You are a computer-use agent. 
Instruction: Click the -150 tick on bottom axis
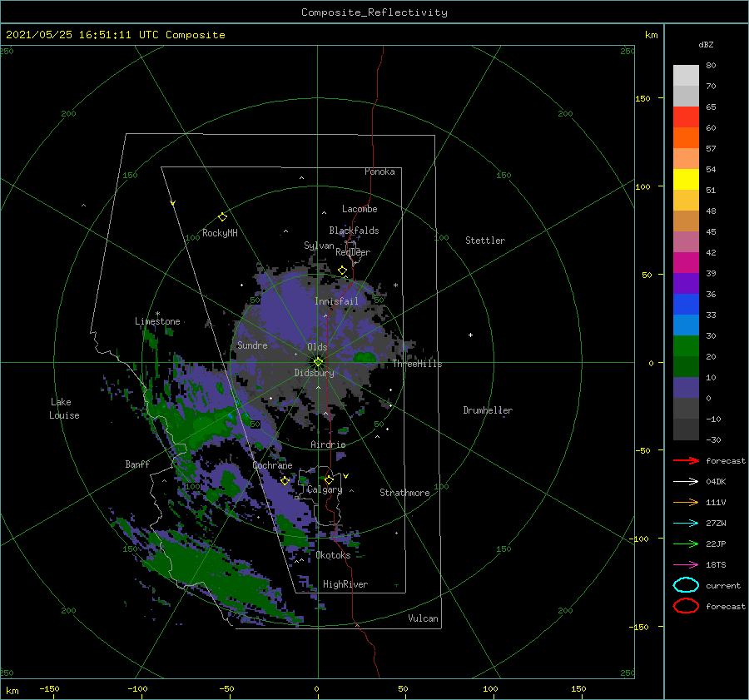point(49,688)
